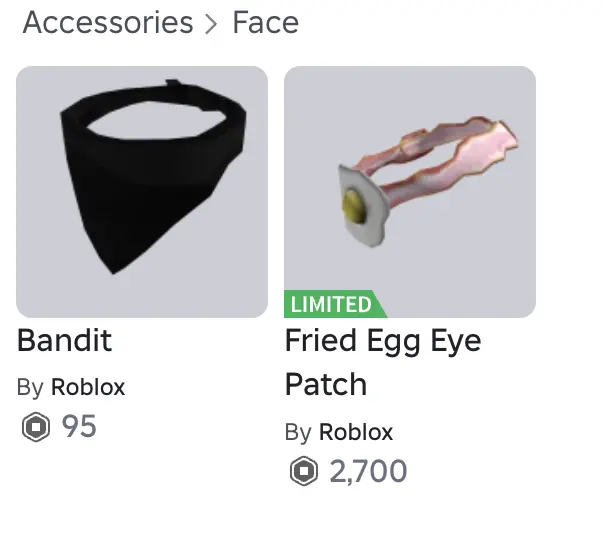Image resolution: width=610 pixels, height=548 pixels.
Task: Click the word "Patch" in the item title
Action: [x=326, y=385]
